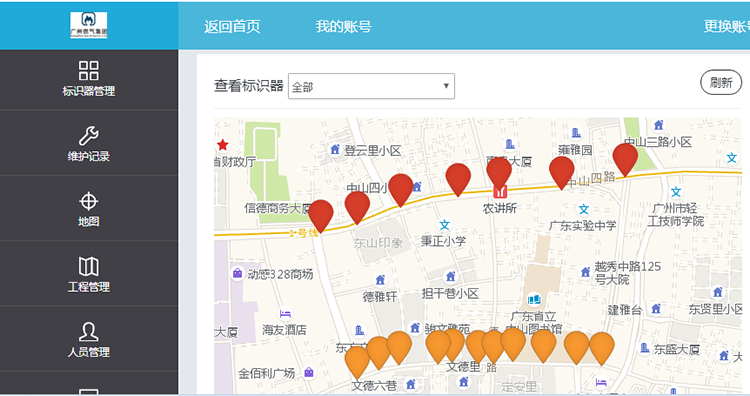The width and height of the screenshot is (750, 396).
Task: Open the 查看标识器 dropdown showing 全部
Action: coord(371,86)
